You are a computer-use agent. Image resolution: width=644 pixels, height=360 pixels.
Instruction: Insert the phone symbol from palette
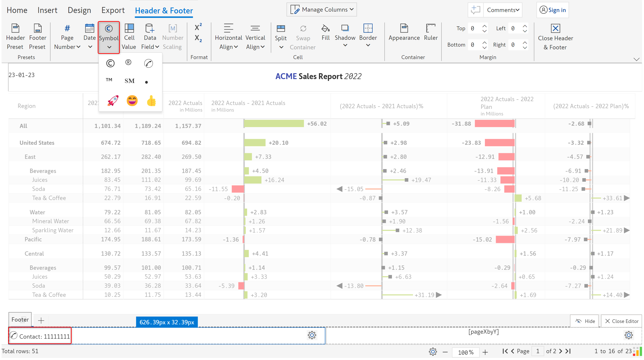pyautogui.click(x=148, y=63)
